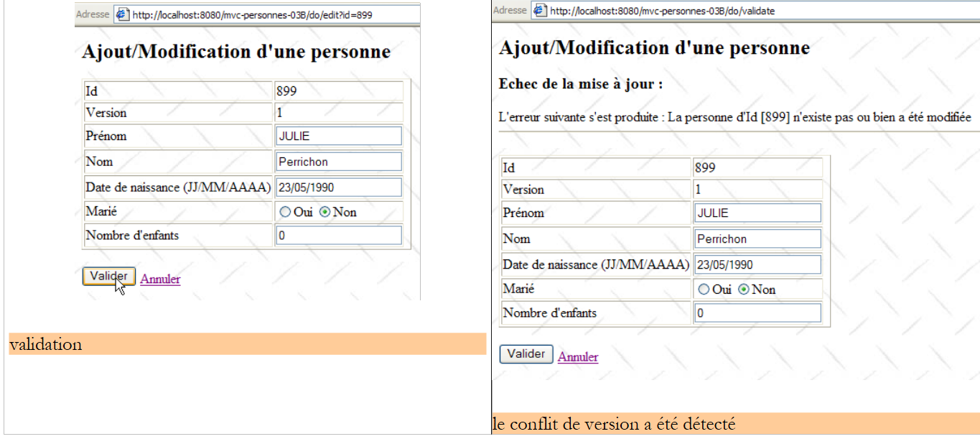Click the Annuler link on the update failure page
Viewport: 980px width, 439px height.
(x=578, y=356)
